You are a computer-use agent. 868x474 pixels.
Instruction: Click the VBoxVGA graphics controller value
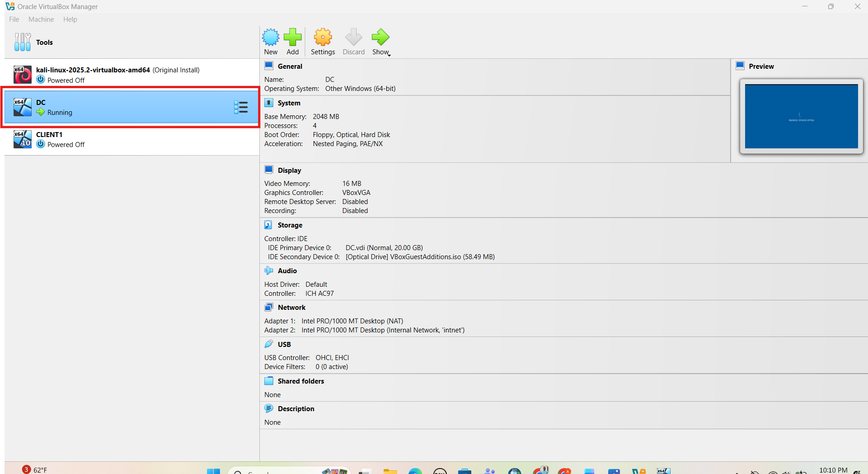click(x=356, y=193)
